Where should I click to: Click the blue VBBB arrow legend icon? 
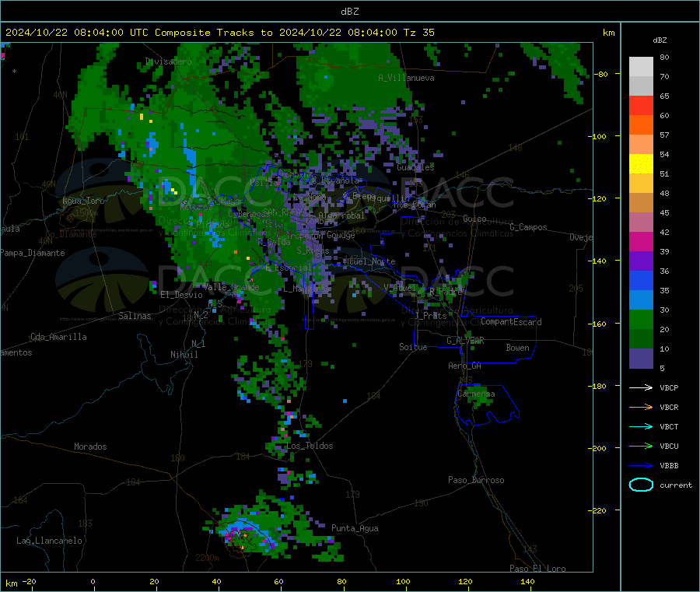pyautogui.click(x=641, y=466)
